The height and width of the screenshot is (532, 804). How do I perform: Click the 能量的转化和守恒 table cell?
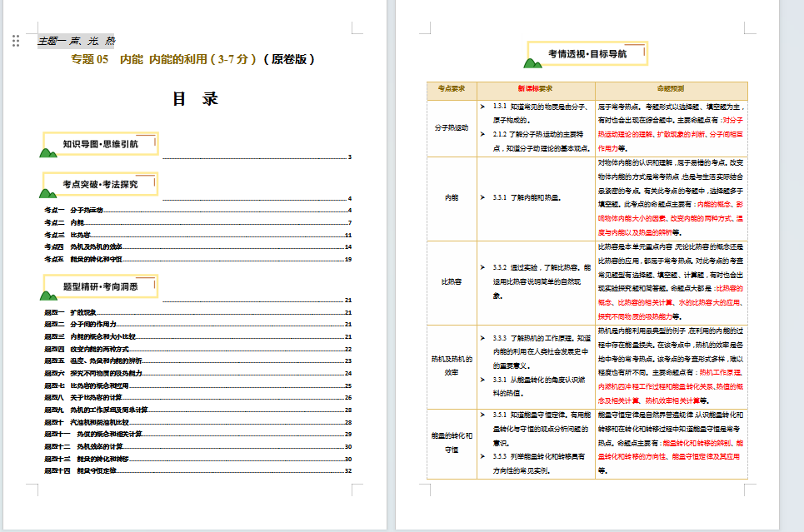point(452,443)
